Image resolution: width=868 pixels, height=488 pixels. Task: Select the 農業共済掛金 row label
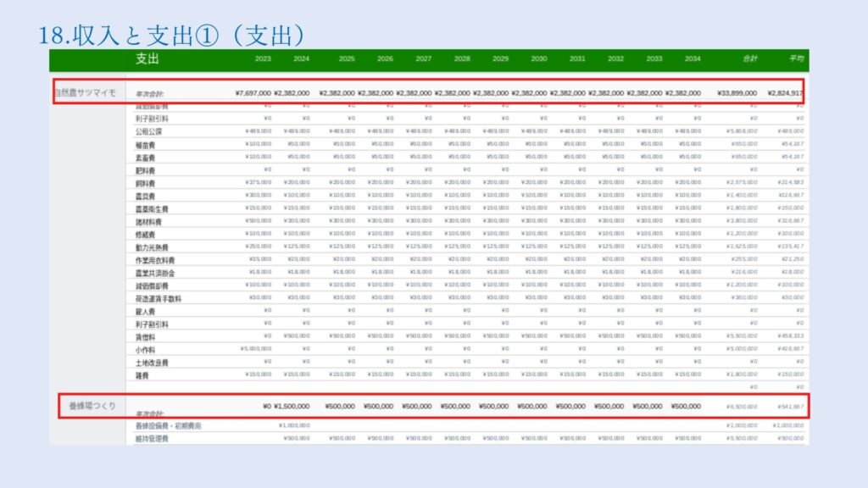point(156,273)
